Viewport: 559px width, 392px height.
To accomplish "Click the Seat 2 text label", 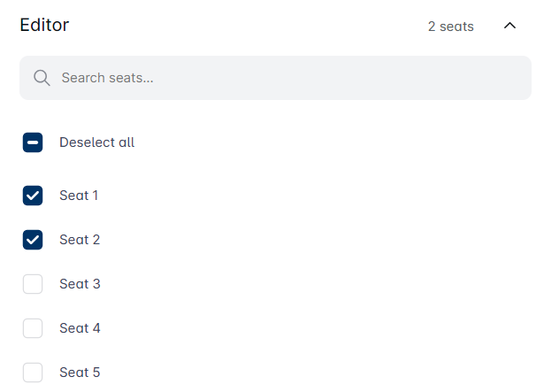I will pyautogui.click(x=80, y=240).
